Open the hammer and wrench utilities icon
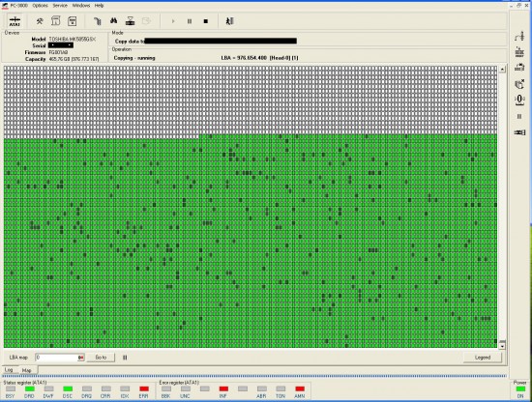Screen dimensions: 532x402 (40, 21)
